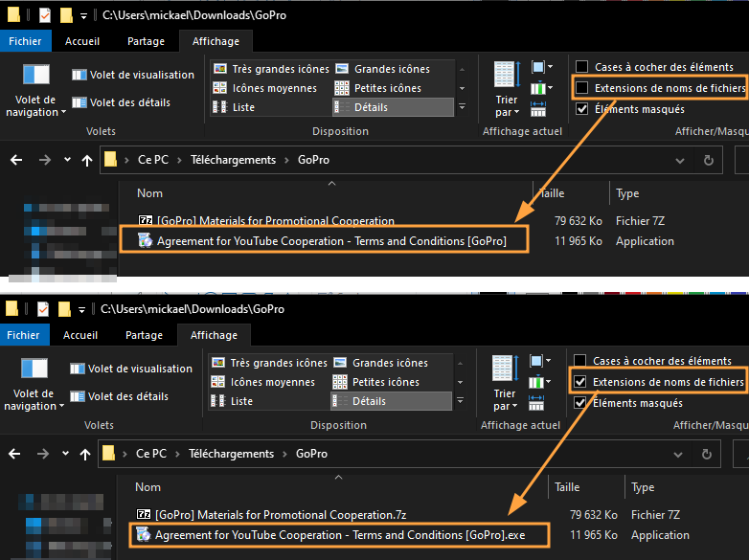
Task: Open Quick Access toolbar customize arrow, top window
Action: pyautogui.click(x=83, y=16)
